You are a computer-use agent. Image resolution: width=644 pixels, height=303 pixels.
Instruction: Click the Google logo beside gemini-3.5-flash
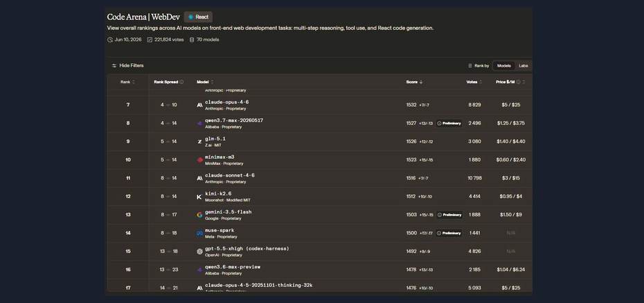199,215
